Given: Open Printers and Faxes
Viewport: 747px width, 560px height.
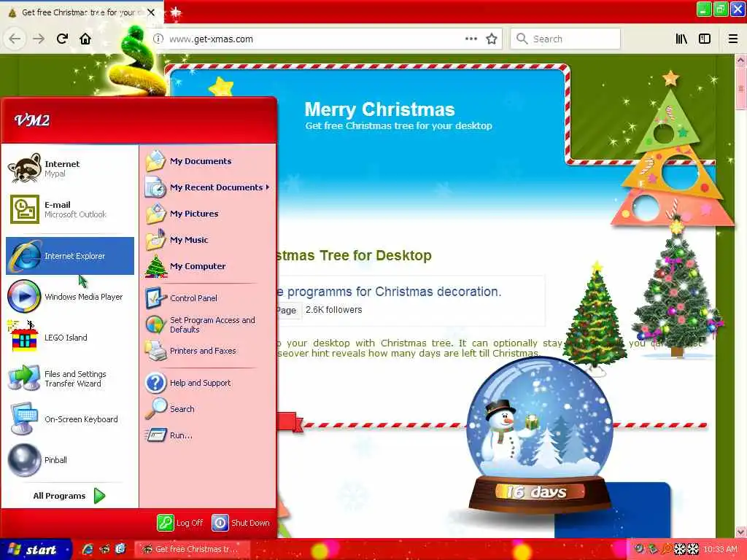Looking at the screenshot, I should [208, 351].
